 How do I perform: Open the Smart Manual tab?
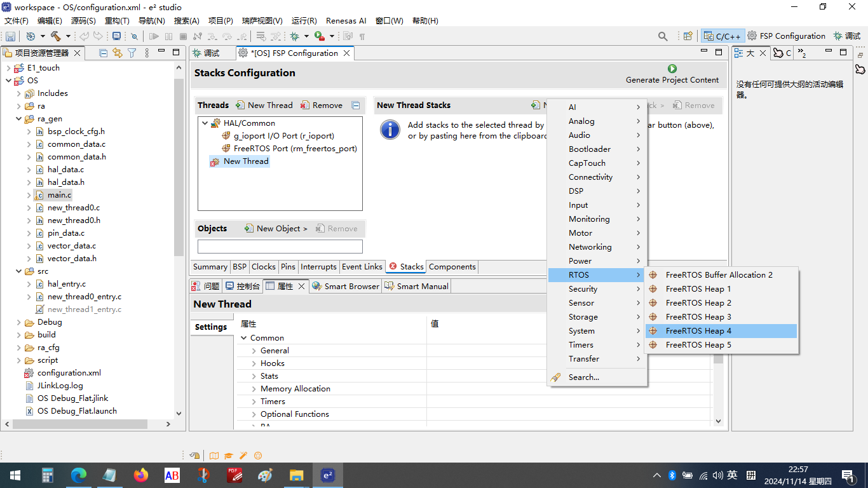[417, 287]
